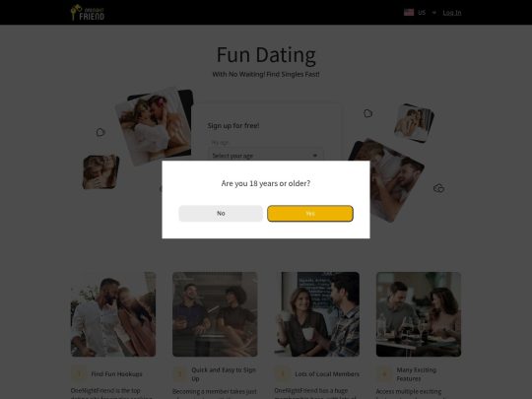Click the kissing couple photo
The image size is (532, 399).
pyautogui.click(x=155, y=126)
